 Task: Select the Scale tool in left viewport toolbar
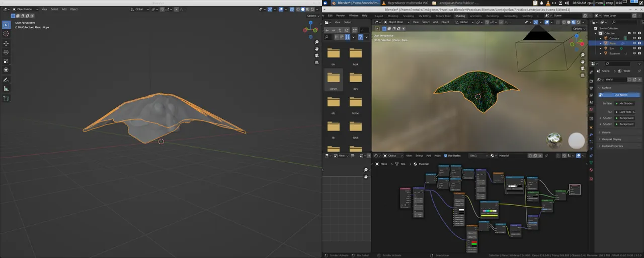click(6, 61)
